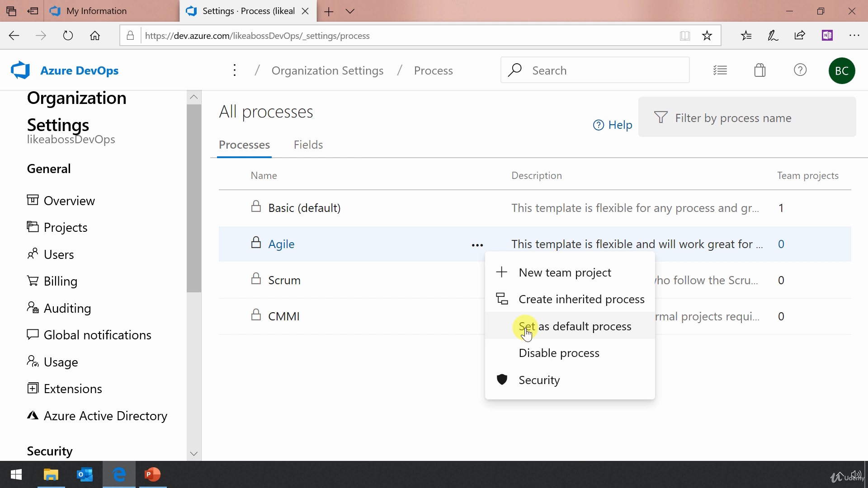The image size is (868, 488).
Task: Close the Settings Process browser tab
Action: click(x=306, y=11)
